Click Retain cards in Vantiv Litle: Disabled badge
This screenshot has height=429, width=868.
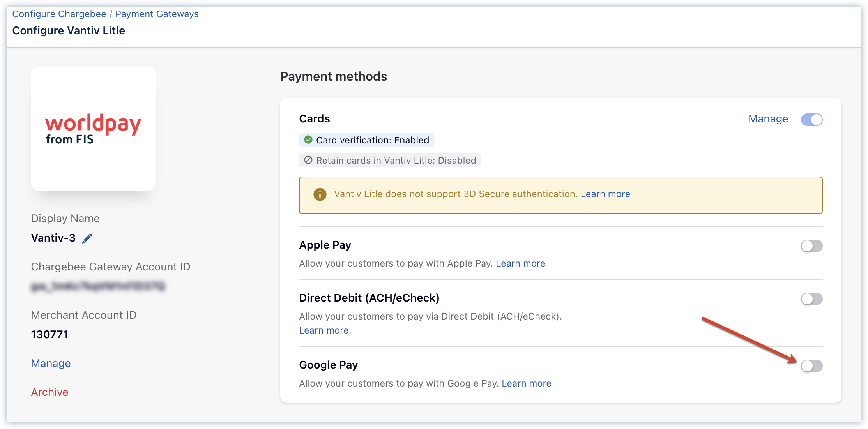(x=390, y=160)
